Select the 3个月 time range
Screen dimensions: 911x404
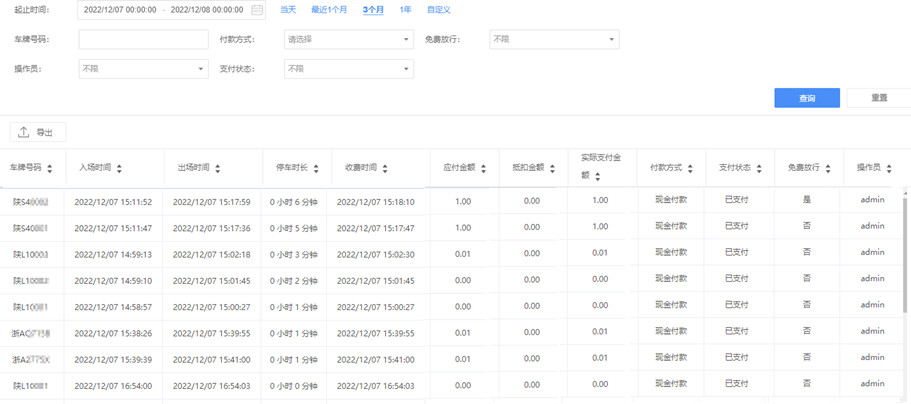(373, 10)
